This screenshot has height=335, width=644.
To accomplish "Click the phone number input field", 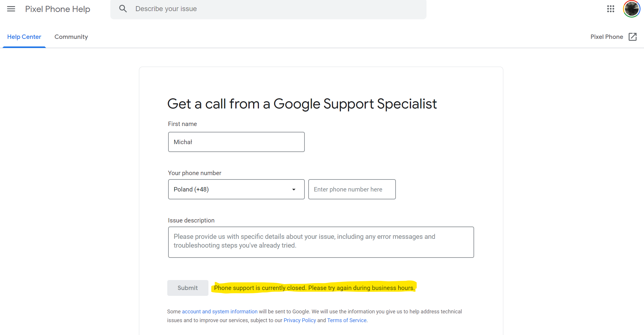I will click(352, 189).
